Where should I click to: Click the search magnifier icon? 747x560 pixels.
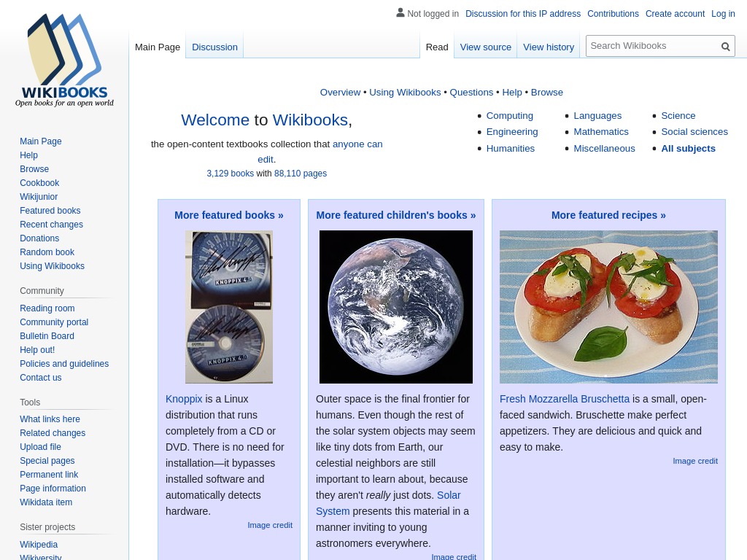click(725, 46)
